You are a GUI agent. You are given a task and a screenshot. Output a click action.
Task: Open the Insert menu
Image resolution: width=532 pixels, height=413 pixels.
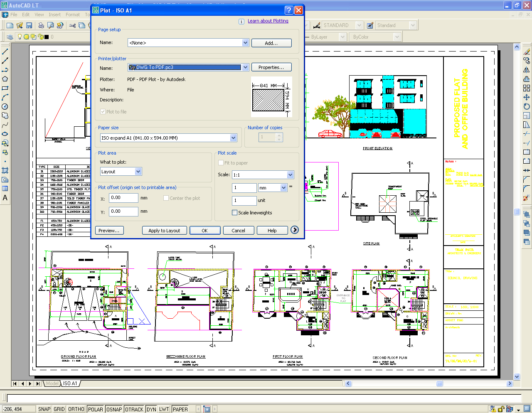click(x=54, y=15)
